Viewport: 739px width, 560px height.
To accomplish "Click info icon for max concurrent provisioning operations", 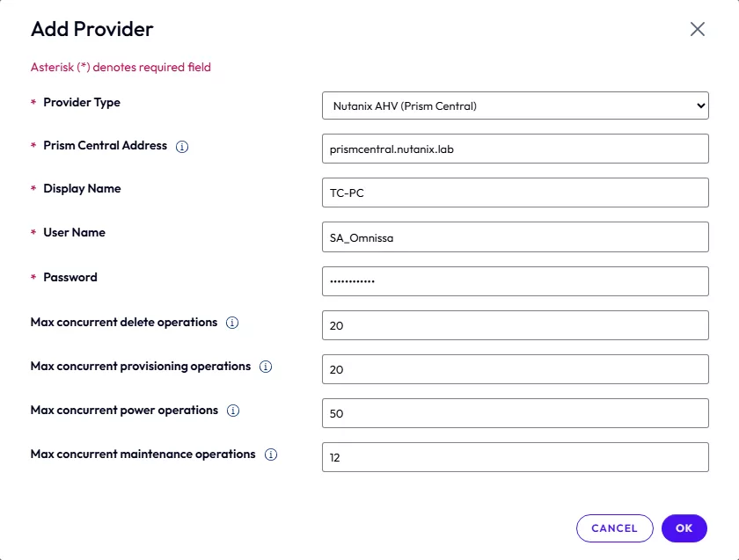I will [x=266, y=367].
